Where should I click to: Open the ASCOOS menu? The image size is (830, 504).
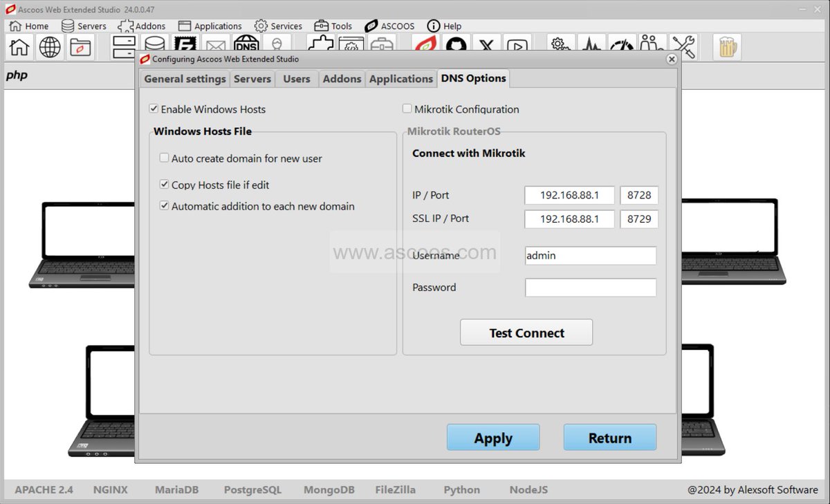click(389, 26)
